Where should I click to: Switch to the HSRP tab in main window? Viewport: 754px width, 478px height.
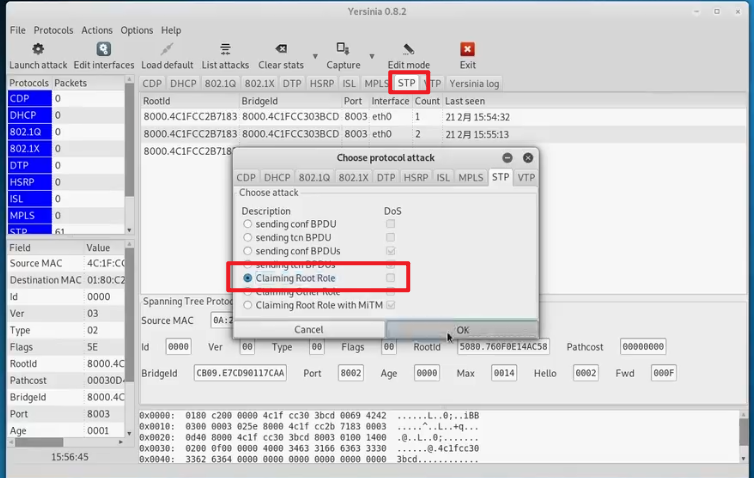pos(322,84)
